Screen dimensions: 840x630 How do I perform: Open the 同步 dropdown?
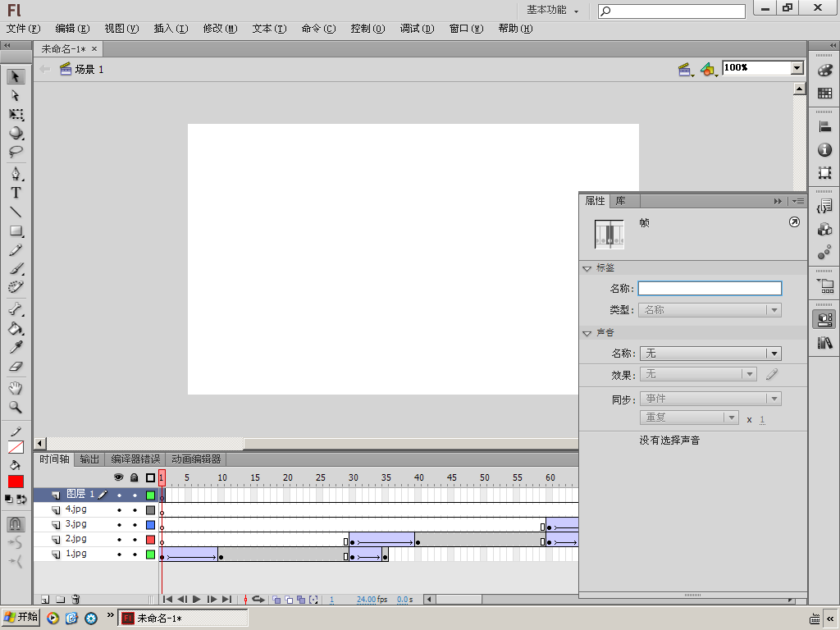point(710,399)
